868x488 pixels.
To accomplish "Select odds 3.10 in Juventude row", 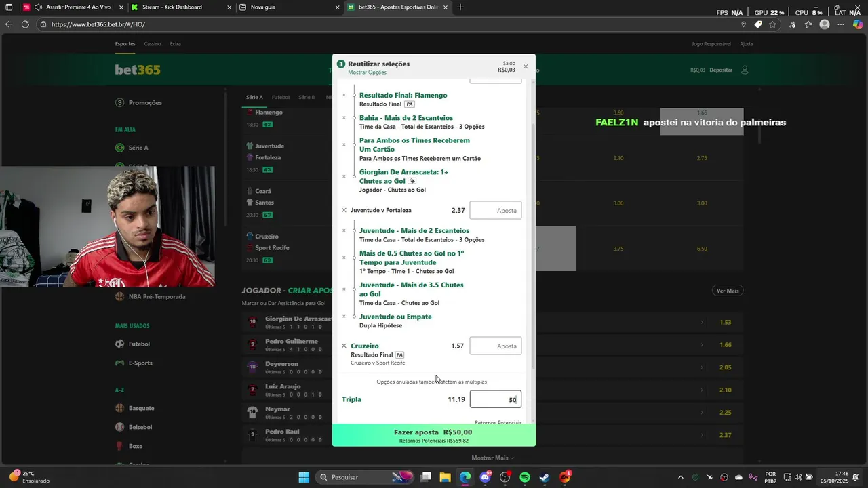I will (618, 158).
